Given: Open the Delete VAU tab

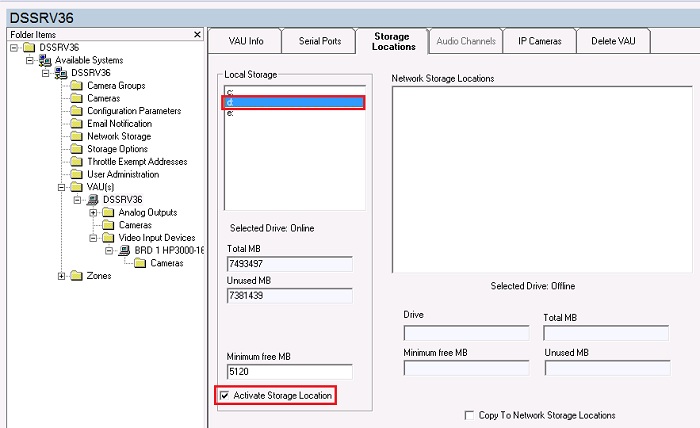Looking at the screenshot, I should pos(613,41).
